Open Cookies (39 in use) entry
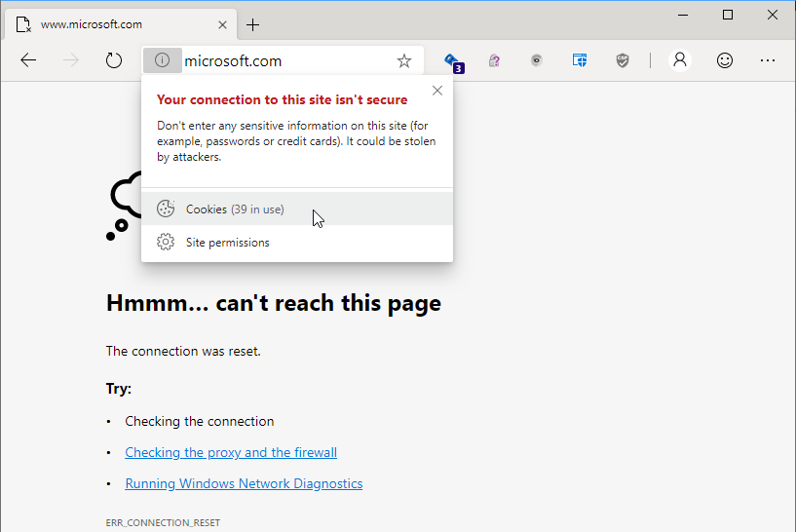The width and height of the screenshot is (796, 532). [235, 209]
